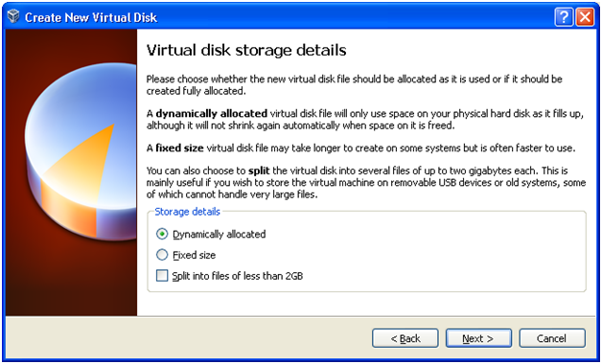The image size is (602, 364).
Task: Click bold 'dynamically allocated' in the description
Action: coord(212,114)
